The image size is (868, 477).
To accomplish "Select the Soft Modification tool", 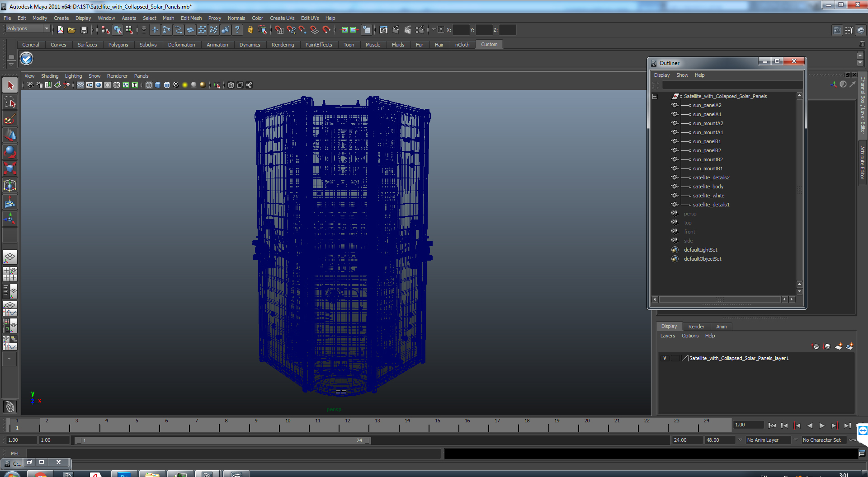I will (10, 202).
